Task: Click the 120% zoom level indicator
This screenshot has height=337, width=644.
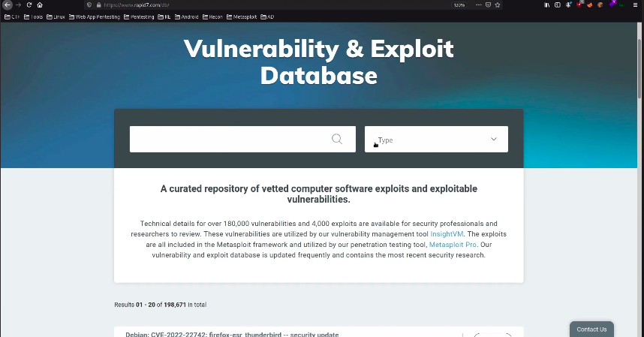Action: click(x=459, y=5)
